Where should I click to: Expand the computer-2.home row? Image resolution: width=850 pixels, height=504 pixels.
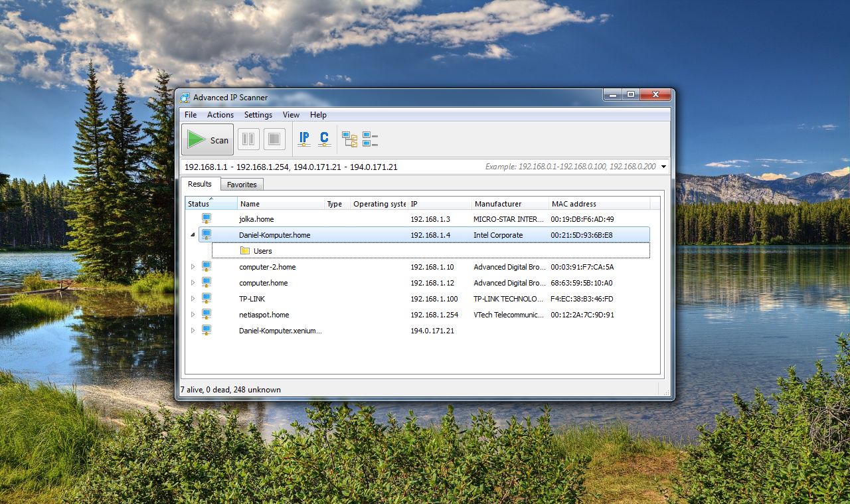pos(193,266)
